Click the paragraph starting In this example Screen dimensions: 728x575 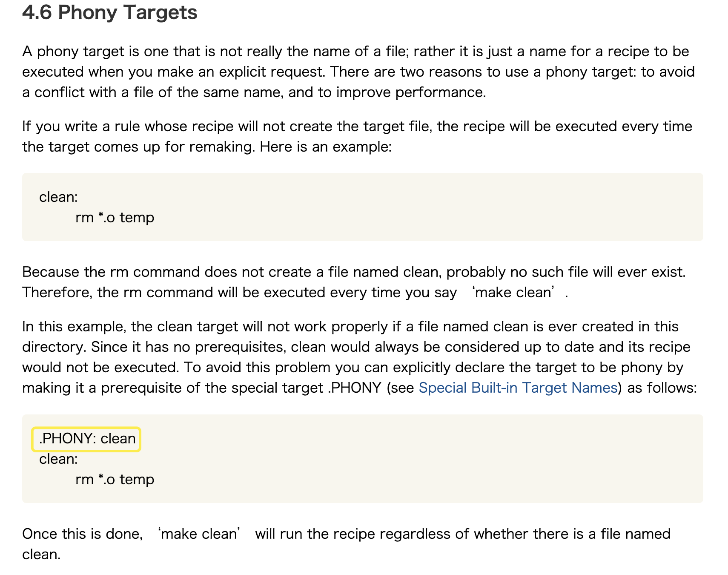point(360,357)
